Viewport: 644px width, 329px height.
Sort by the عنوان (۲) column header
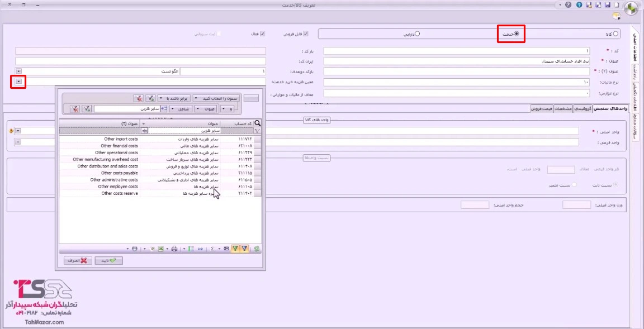click(x=100, y=123)
